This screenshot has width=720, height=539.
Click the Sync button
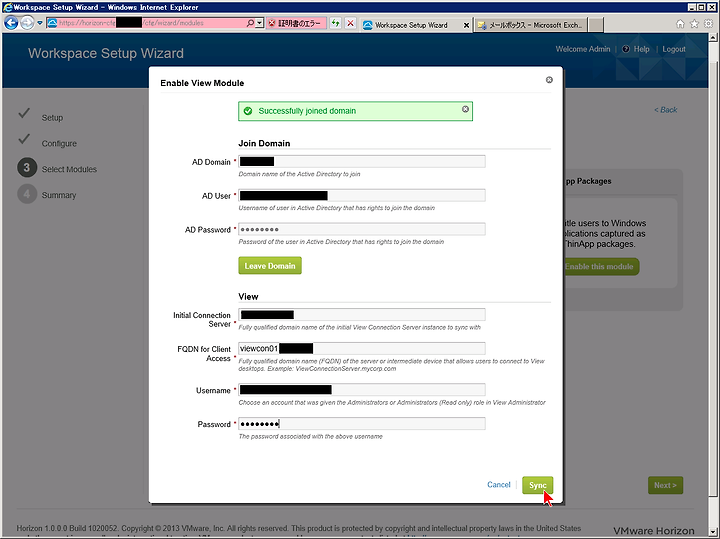click(x=537, y=485)
